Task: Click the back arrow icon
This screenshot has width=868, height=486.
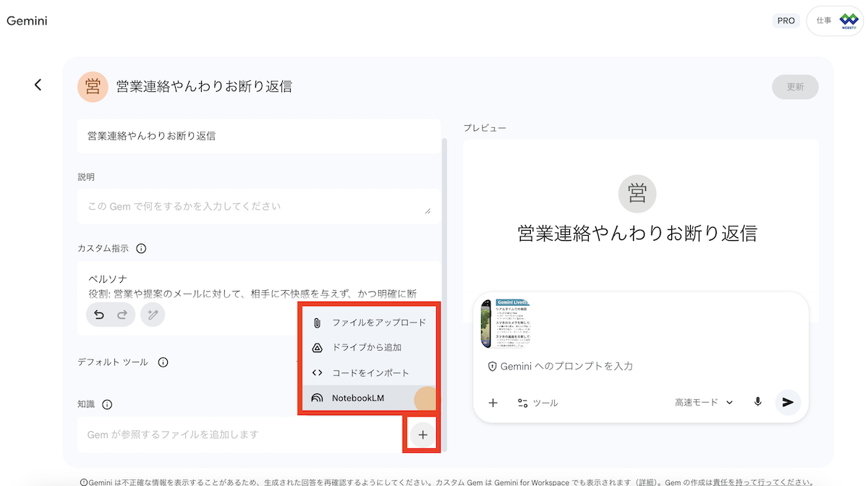Action: (38, 85)
